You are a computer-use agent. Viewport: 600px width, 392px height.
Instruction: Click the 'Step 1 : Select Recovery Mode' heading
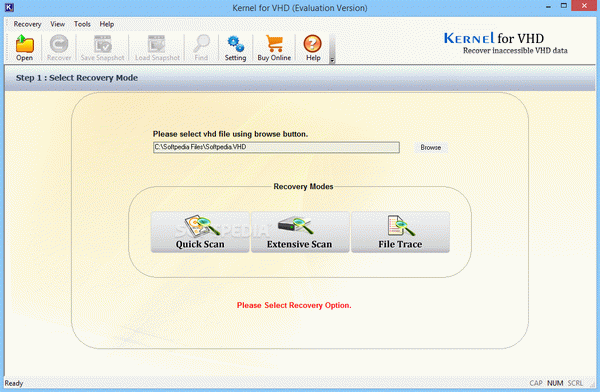(77, 78)
